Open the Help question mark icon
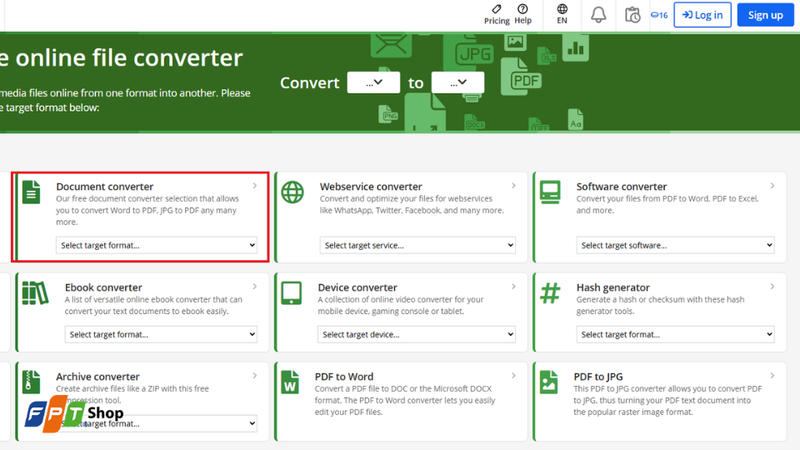 pos(522,9)
